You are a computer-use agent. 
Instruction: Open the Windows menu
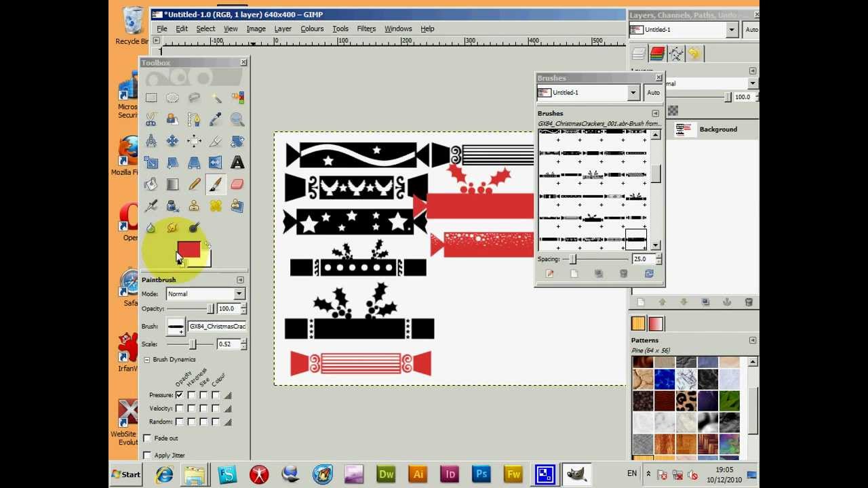coord(398,28)
